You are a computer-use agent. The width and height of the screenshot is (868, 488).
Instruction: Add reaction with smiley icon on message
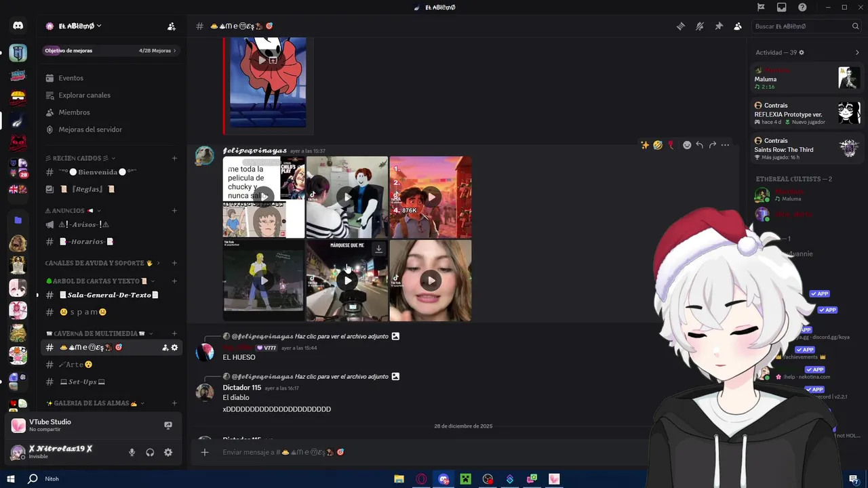687,145
